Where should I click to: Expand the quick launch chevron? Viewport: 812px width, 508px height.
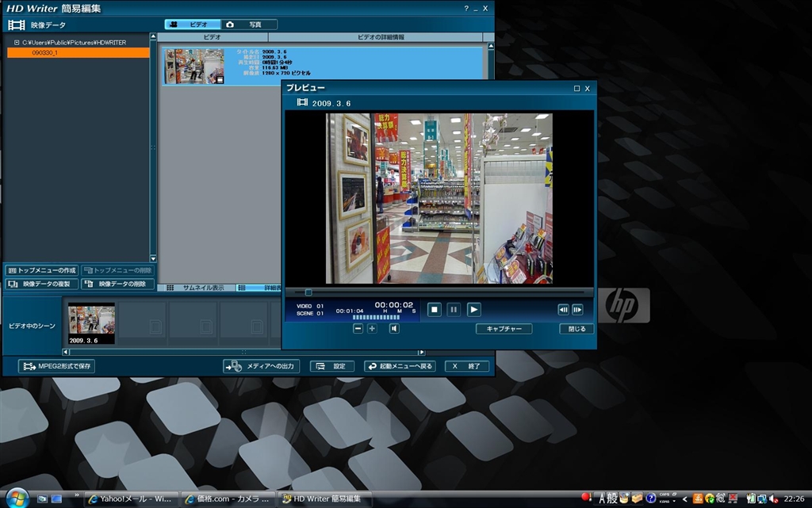point(77,495)
